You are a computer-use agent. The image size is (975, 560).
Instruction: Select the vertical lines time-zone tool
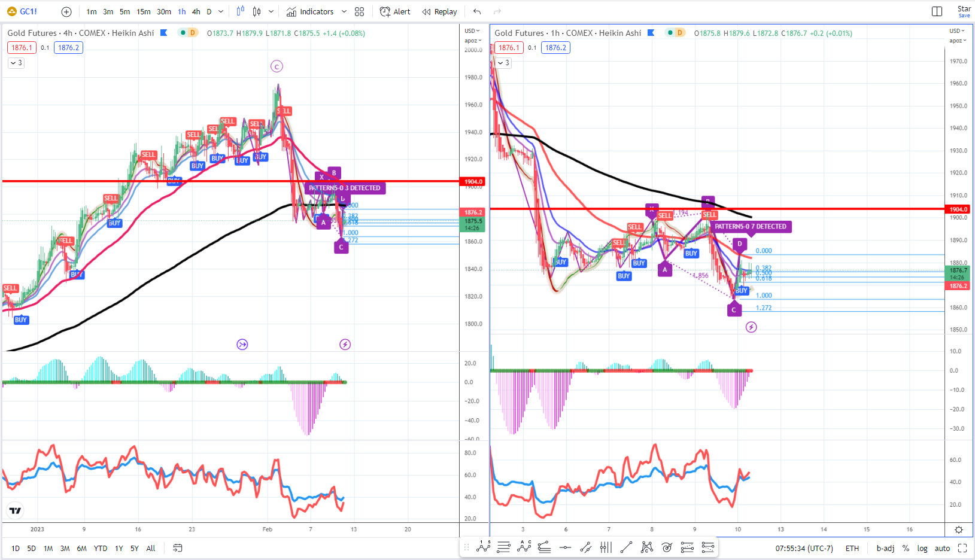pos(606,547)
